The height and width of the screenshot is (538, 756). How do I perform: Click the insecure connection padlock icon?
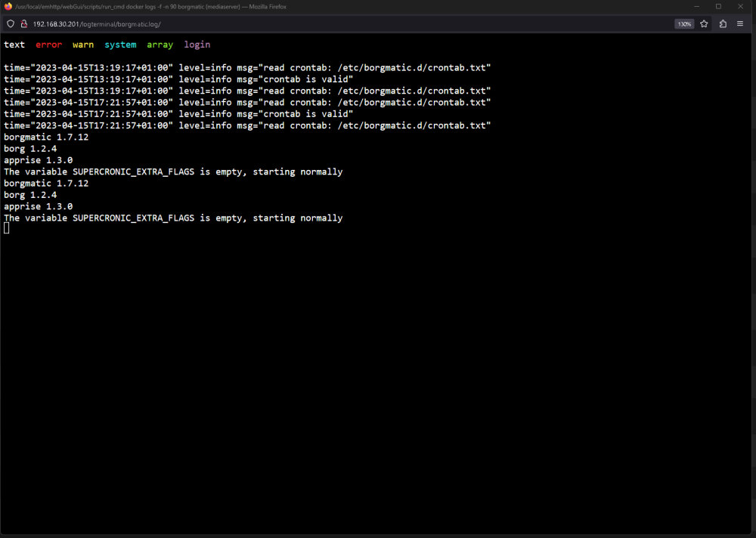pos(23,23)
